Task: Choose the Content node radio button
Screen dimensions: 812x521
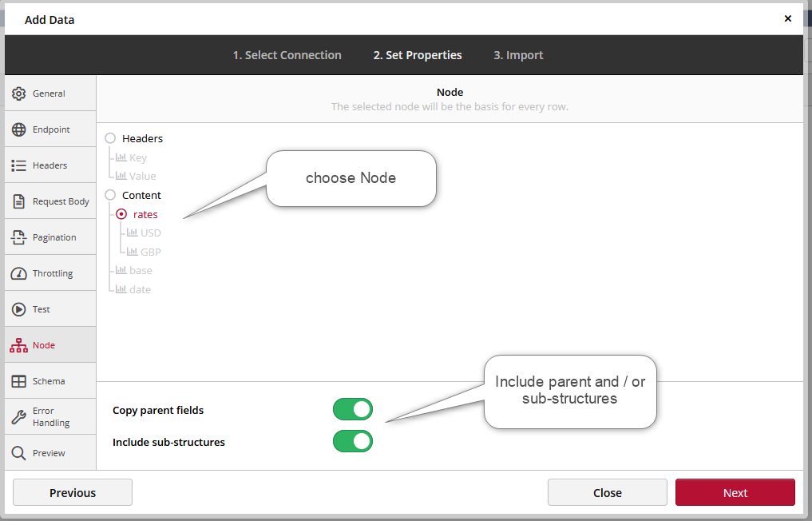Action: pos(110,195)
